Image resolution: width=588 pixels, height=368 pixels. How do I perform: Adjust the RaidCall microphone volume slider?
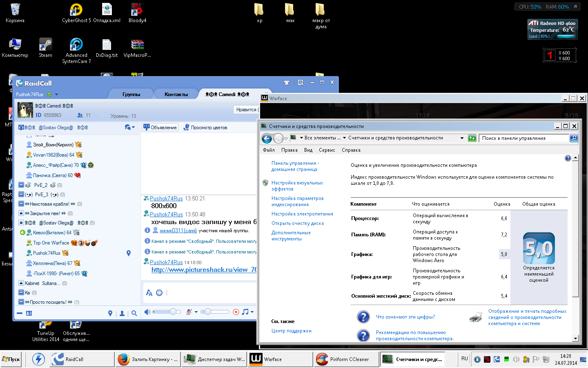coord(215,312)
